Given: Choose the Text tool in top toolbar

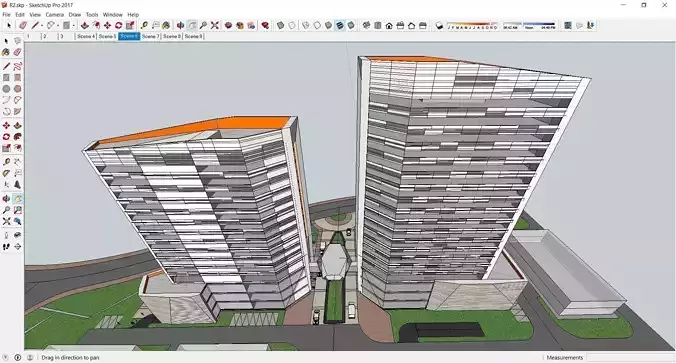Looking at the screenshot, I should [x=155, y=25].
